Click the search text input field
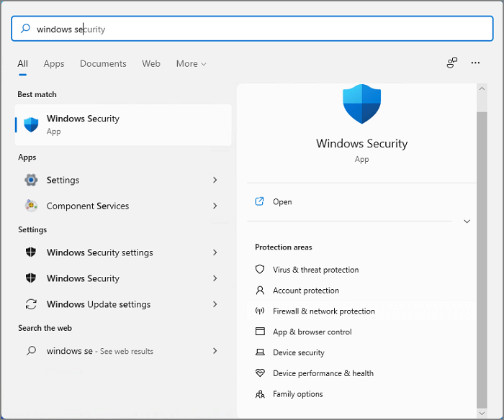The image size is (504, 420). click(252, 29)
